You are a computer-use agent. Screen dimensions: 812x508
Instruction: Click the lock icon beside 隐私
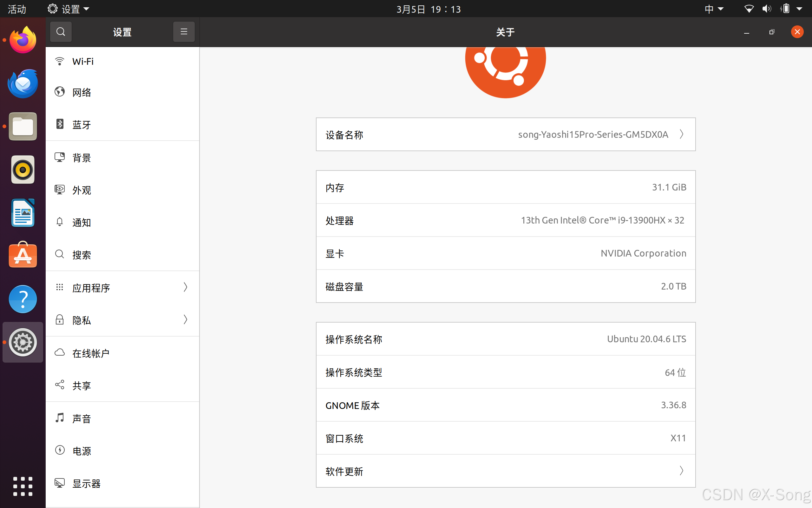[60, 319]
